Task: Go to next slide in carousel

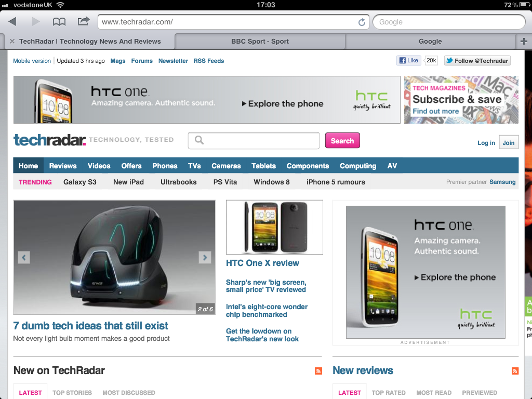Action: [x=205, y=258]
